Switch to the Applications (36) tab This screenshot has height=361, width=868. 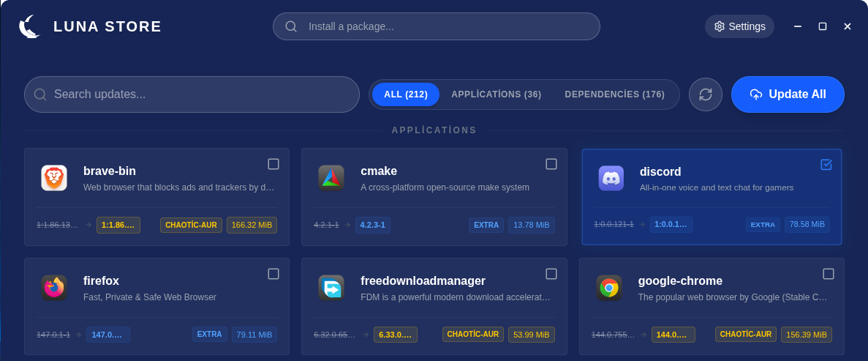pos(496,94)
